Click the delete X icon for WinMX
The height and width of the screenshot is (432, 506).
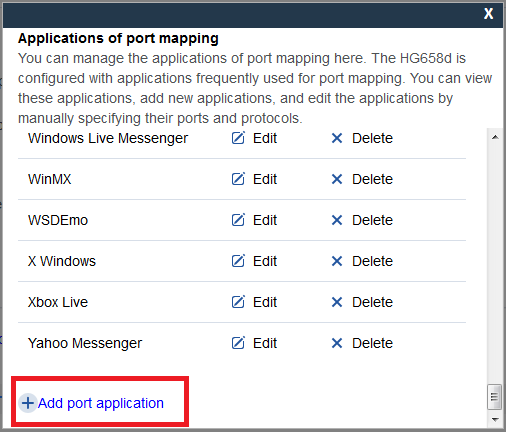[337, 179]
